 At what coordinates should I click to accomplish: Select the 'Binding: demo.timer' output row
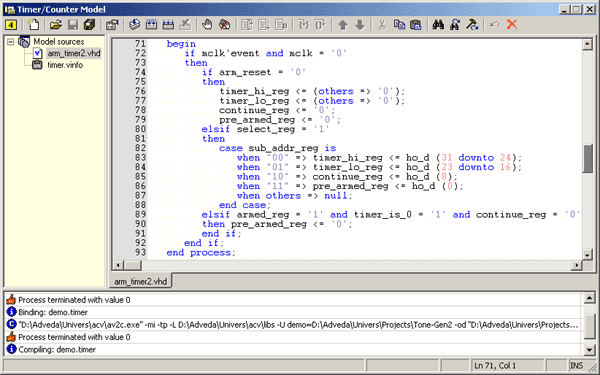pos(293,312)
